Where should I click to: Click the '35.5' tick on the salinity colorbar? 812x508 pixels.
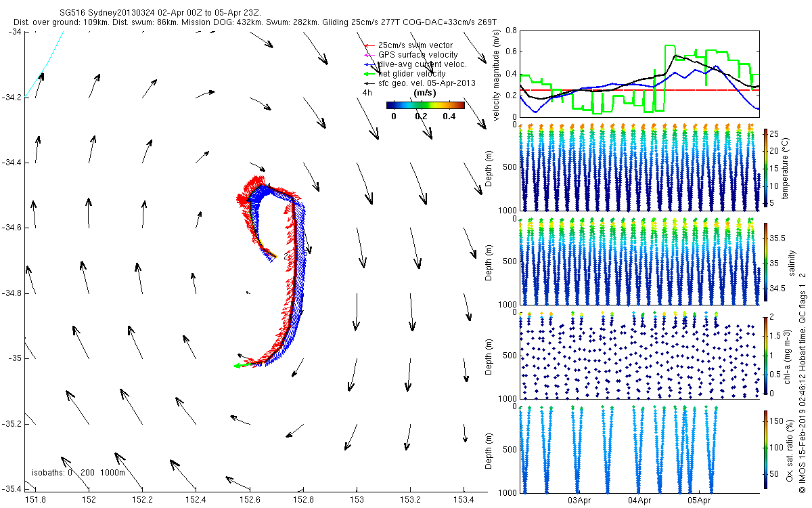777,238
